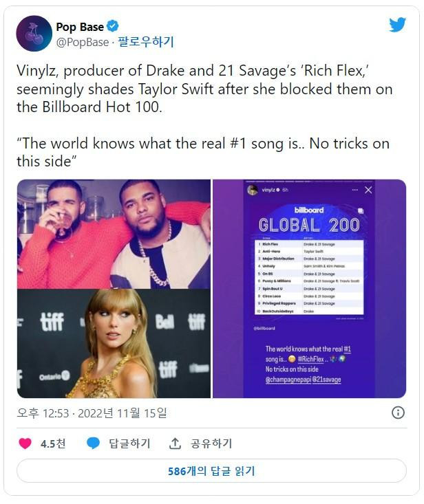Open the Taylor Swift tiff photo

pyautogui.click(x=114, y=344)
